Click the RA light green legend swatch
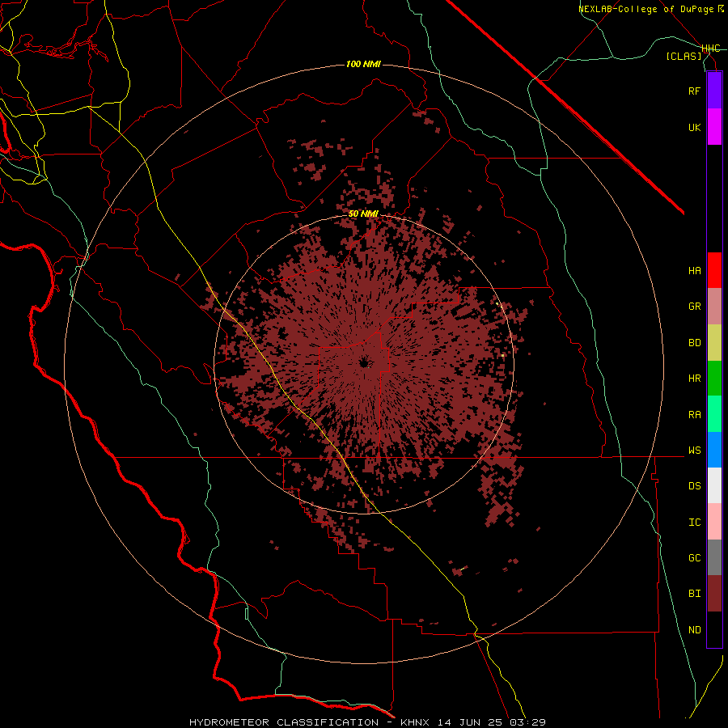 coord(714,414)
